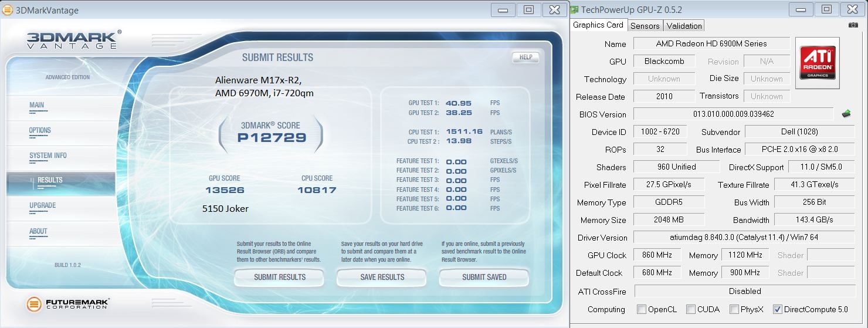Toggle the CUDA checkbox
The width and height of the screenshot is (868, 328).
click(691, 309)
